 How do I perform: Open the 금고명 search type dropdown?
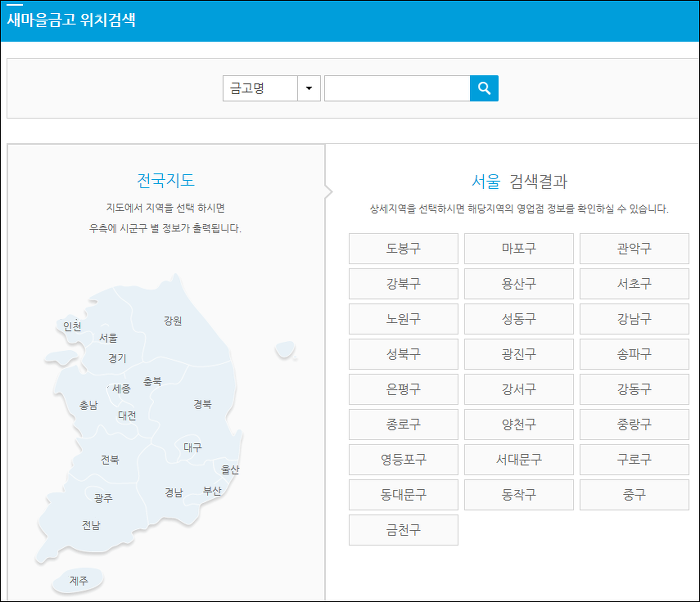pos(271,88)
